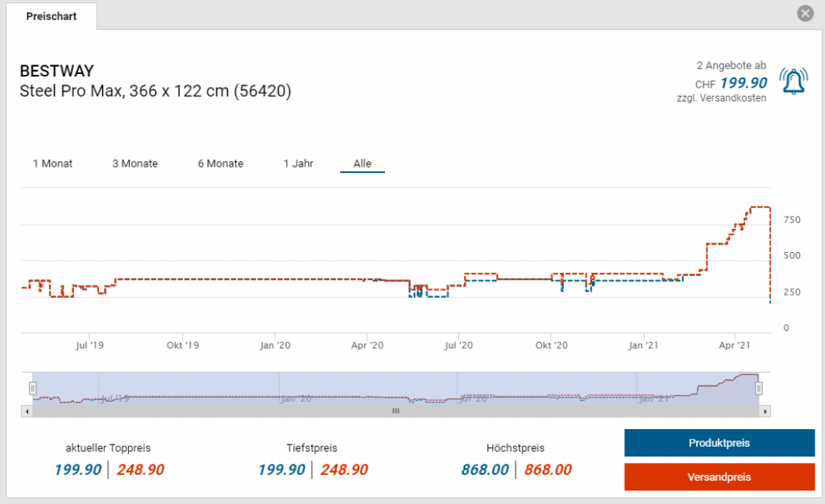Click the Höchstpreis 868.00 product value

(x=485, y=470)
